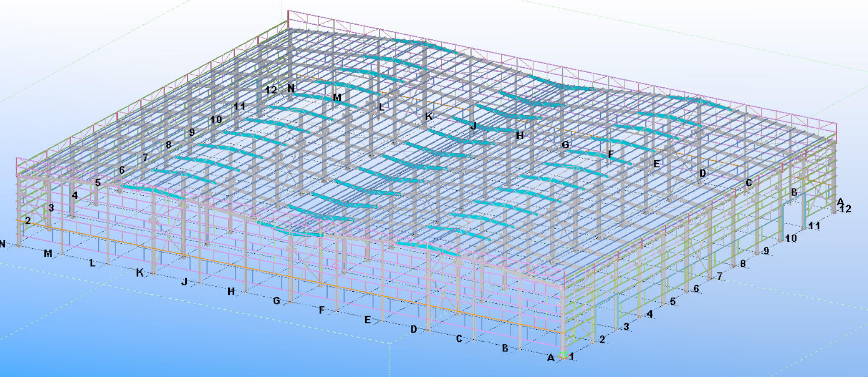Select roof-level grid label K above the roof
Viewport: 868px width, 377px height.
coord(429,116)
